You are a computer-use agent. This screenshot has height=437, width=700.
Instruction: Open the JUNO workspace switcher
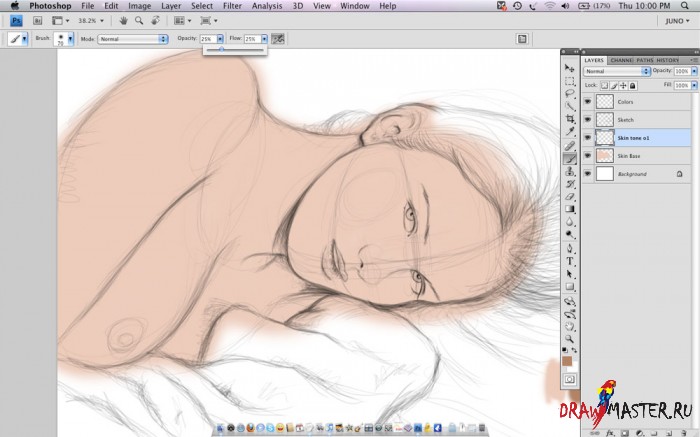pyautogui.click(x=677, y=21)
